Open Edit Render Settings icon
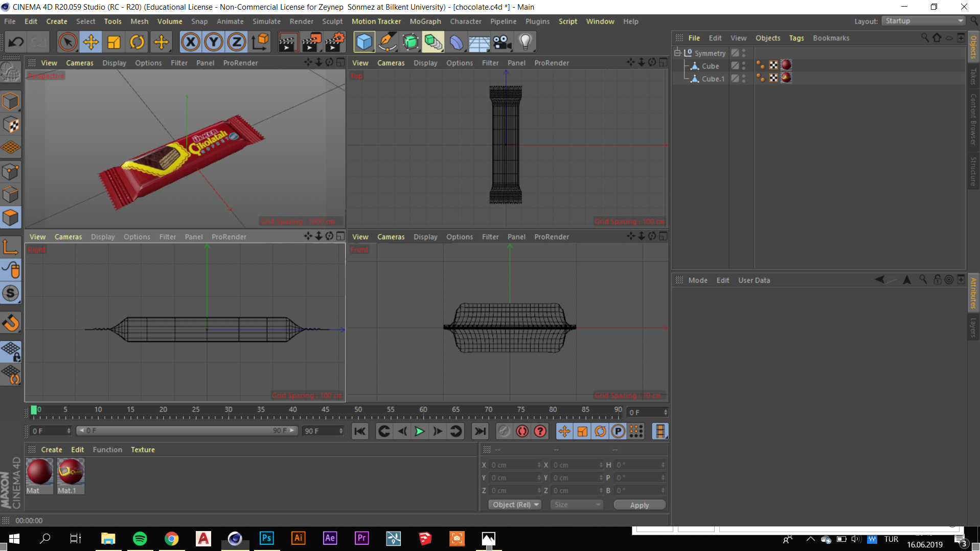 tap(335, 42)
